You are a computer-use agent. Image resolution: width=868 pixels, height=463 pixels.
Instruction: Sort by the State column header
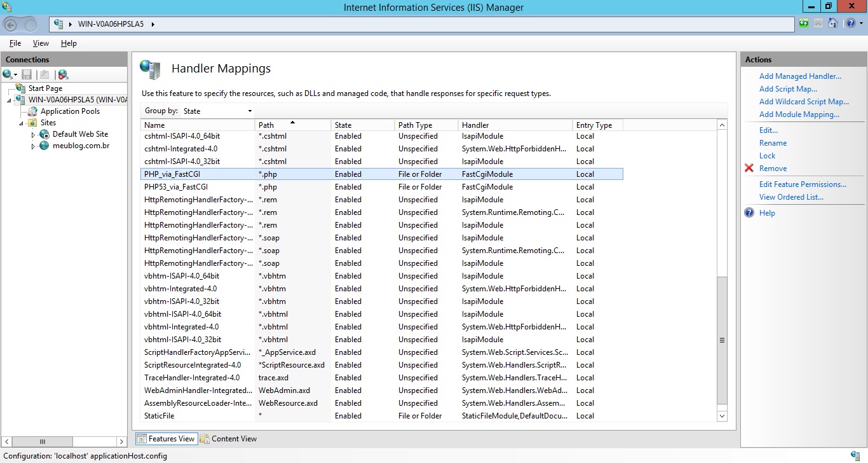[363, 125]
